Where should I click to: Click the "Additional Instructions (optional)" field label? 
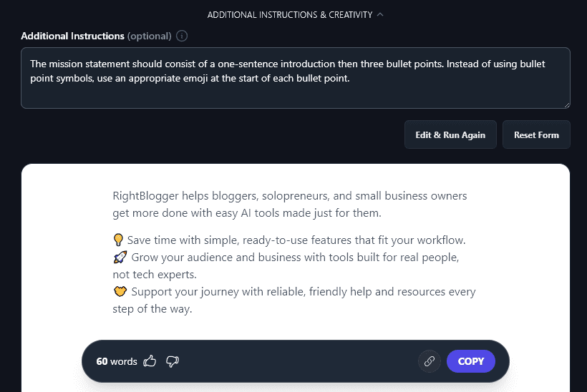96,36
